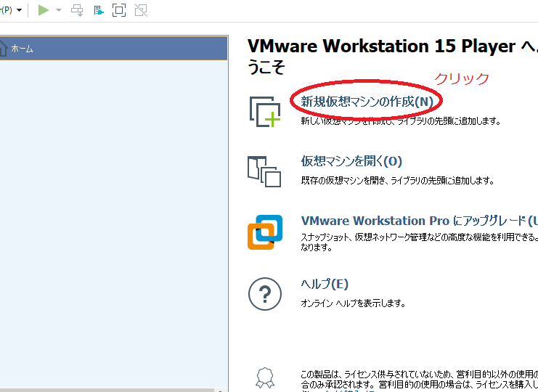This screenshot has height=392, width=538.
Task: Click the license ribbon badge icon
Action: click(x=265, y=378)
